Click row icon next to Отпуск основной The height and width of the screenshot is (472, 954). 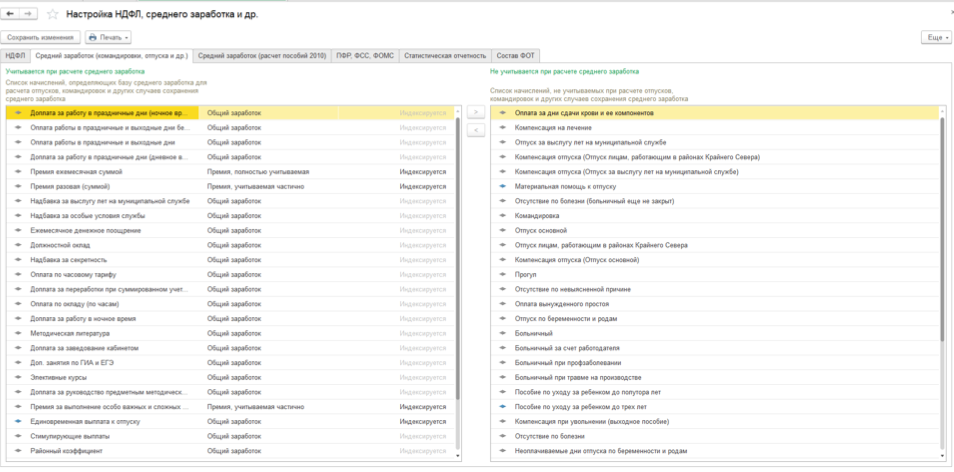point(503,231)
